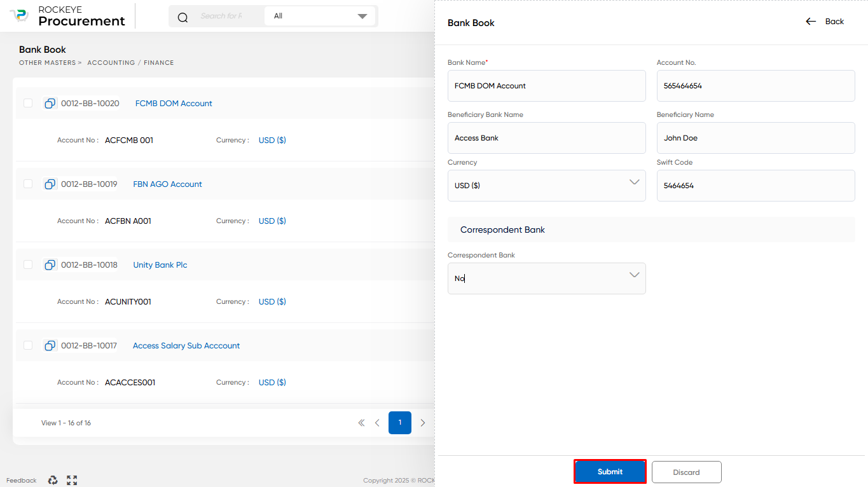Click code 0012-BB-10019

[89, 184]
